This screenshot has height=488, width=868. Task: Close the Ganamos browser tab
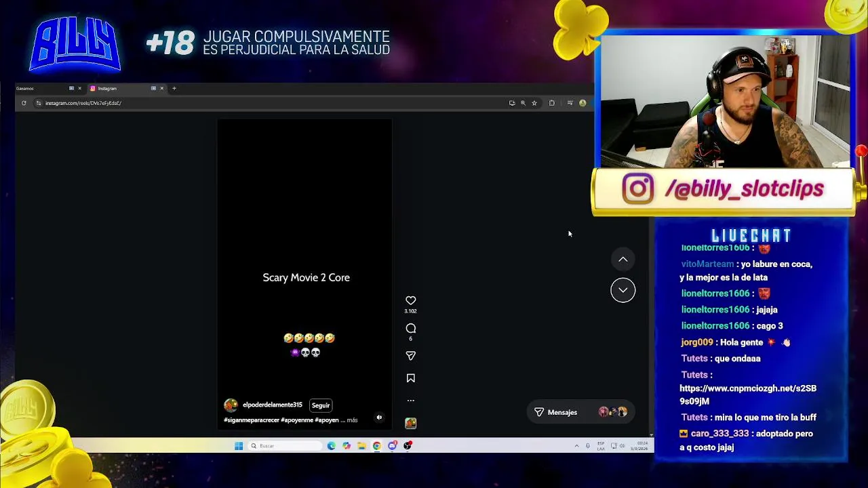(x=79, y=88)
